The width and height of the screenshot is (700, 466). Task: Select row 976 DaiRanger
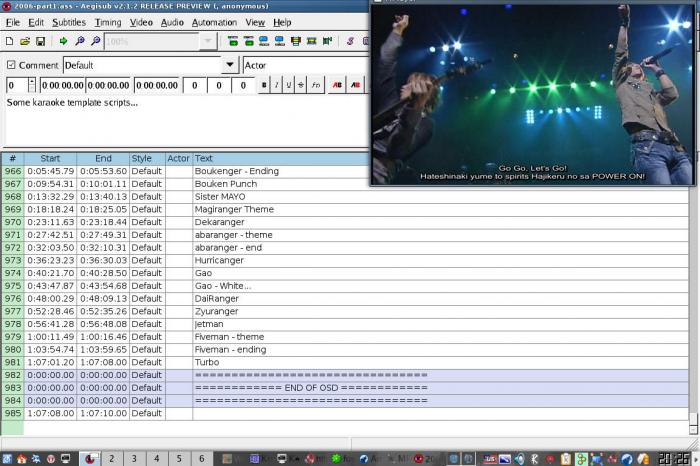coord(345,298)
